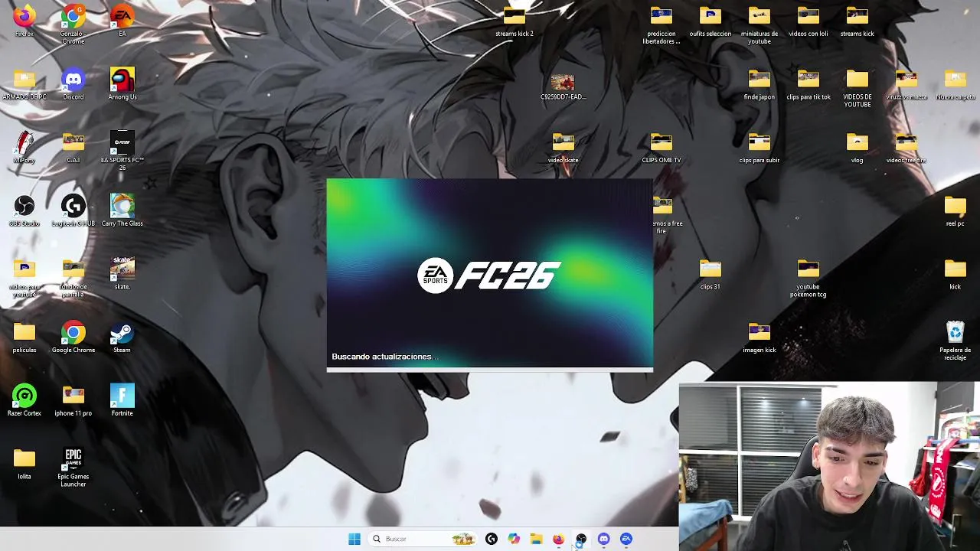Viewport: 980px width, 551px height.
Task: Select the clips para subir folder
Action: coord(759,148)
